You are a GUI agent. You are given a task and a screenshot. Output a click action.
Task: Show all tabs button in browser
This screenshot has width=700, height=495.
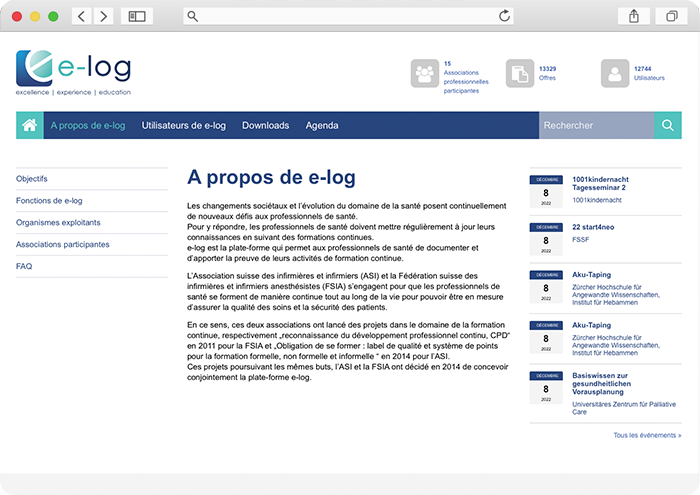(x=671, y=17)
